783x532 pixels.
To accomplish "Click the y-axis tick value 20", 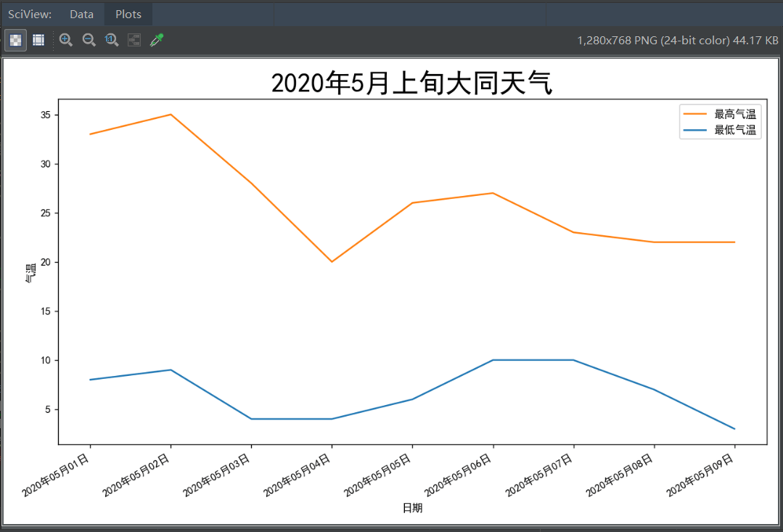I will (46, 262).
